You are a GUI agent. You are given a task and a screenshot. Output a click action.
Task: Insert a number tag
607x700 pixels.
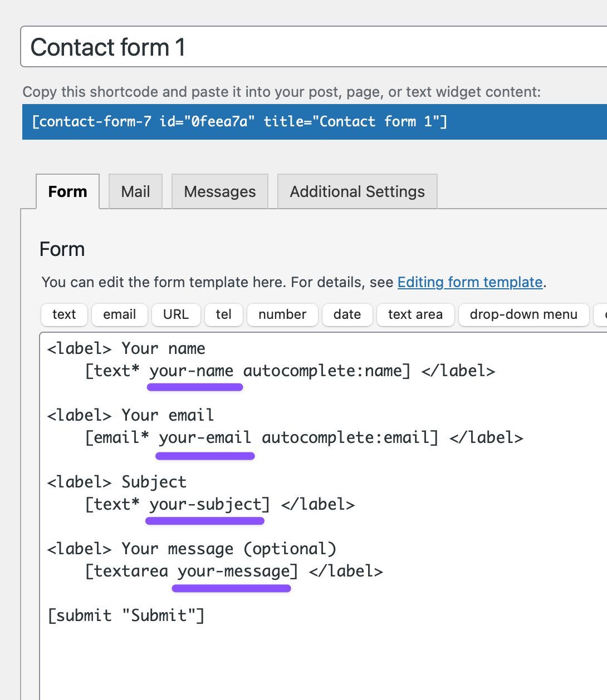pyautogui.click(x=282, y=314)
